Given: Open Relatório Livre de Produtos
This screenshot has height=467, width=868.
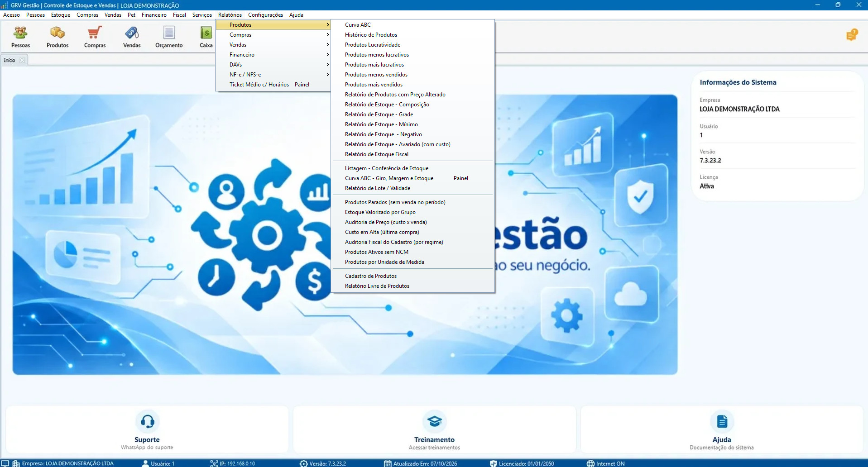Looking at the screenshot, I should [412, 286].
